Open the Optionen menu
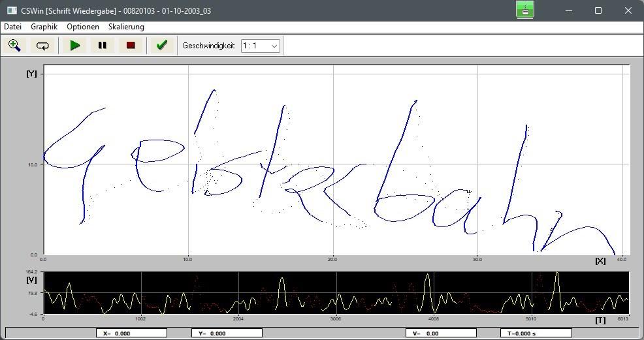The height and width of the screenshot is (340, 644). coord(83,27)
